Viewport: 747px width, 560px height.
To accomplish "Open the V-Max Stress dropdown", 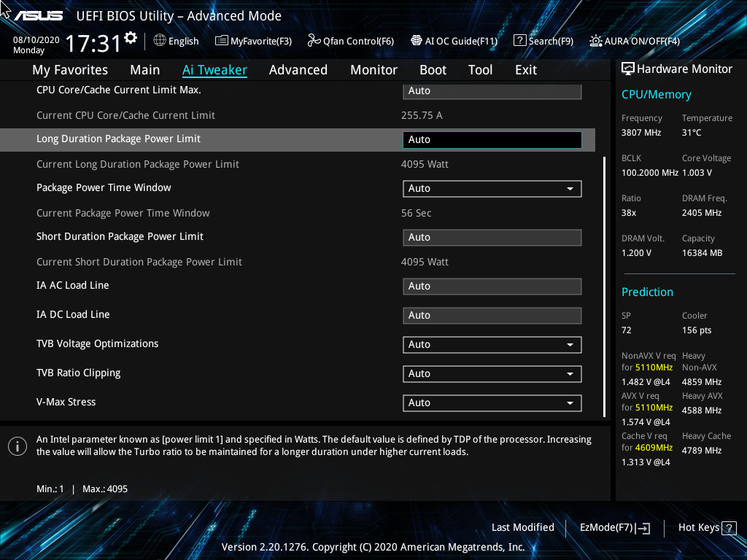I will 492,402.
